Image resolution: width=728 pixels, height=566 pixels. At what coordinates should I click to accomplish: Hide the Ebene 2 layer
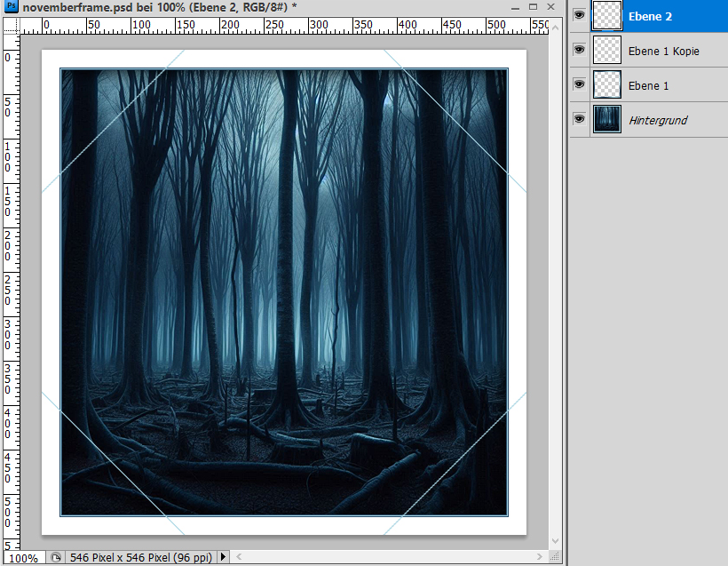pos(580,16)
